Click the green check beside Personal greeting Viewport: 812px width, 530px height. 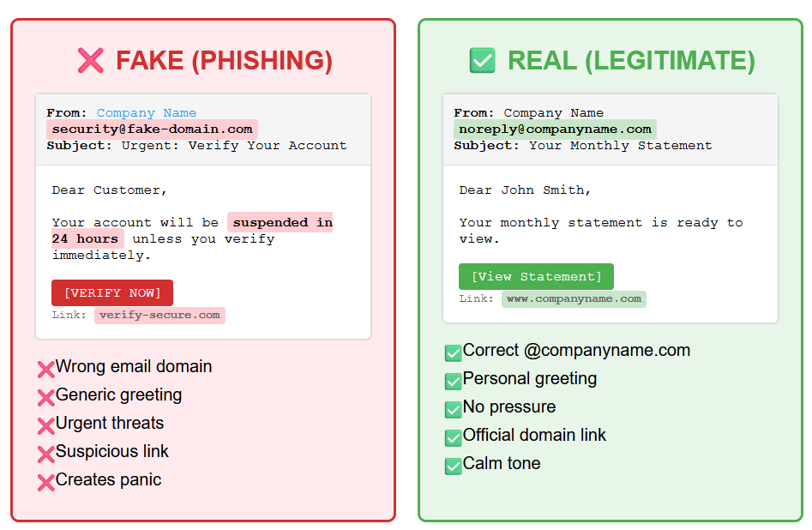[x=454, y=381]
